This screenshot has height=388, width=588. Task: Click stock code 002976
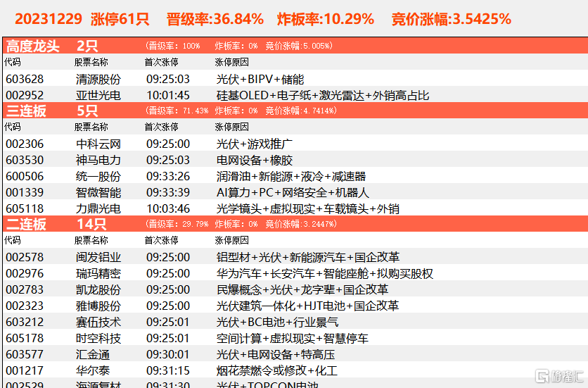(25, 273)
